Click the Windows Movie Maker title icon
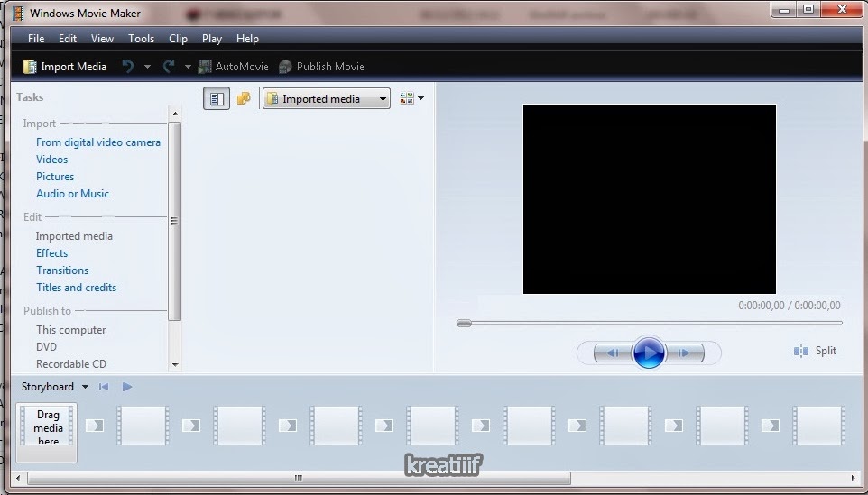Image resolution: width=868 pixels, height=495 pixels. coord(18,14)
